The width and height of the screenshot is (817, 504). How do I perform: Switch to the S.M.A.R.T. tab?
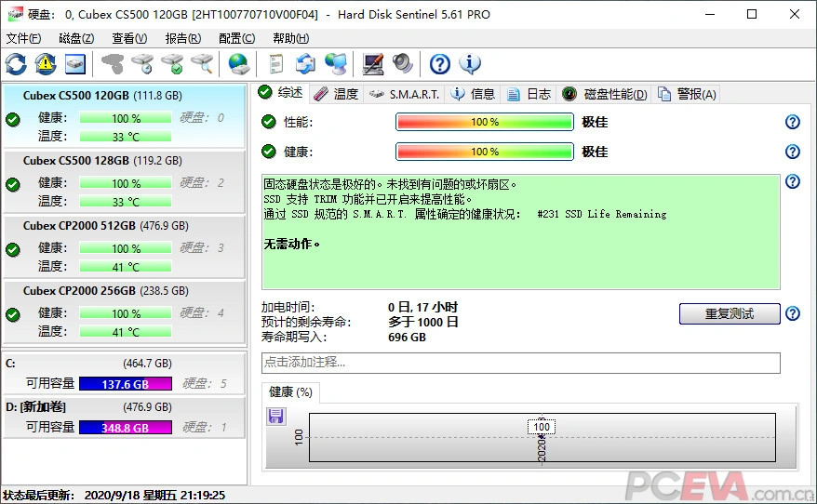click(x=405, y=94)
